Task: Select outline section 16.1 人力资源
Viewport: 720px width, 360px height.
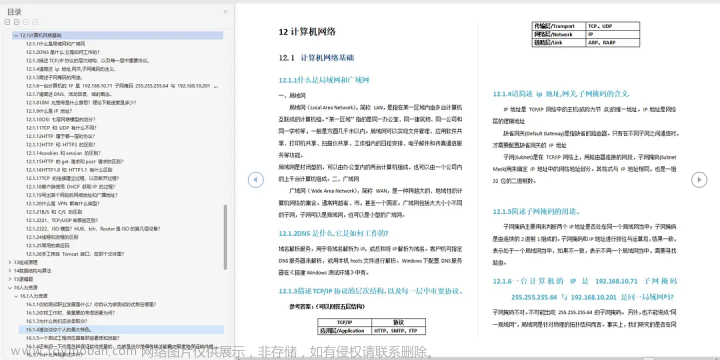Action: [34, 296]
